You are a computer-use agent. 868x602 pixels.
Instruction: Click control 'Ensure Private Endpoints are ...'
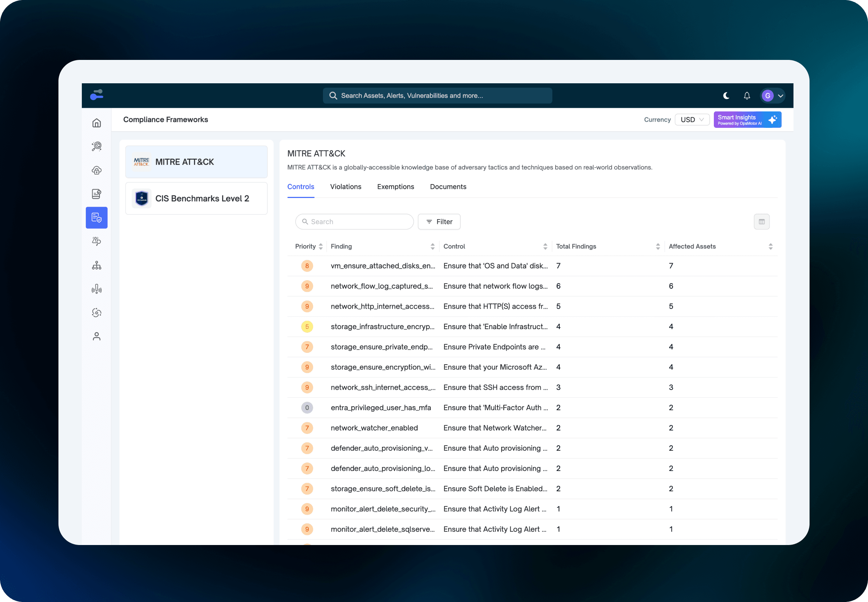click(494, 347)
